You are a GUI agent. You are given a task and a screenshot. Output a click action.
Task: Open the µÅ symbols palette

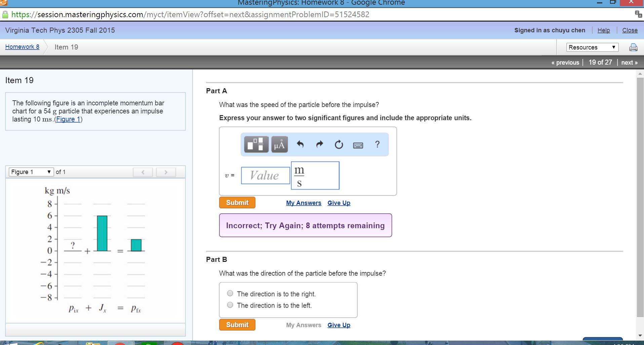pos(279,144)
